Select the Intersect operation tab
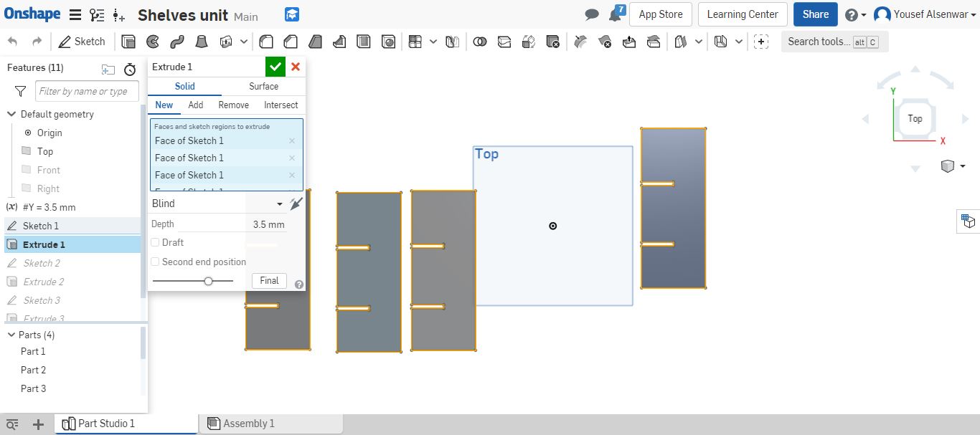This screenshot has height=435, width=980. [x=281, y=105]
